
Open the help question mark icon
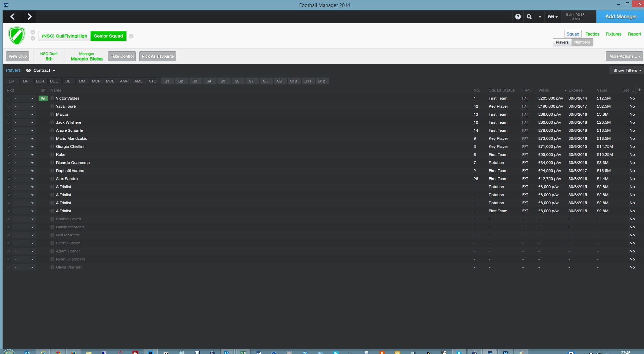pos(518,16)
